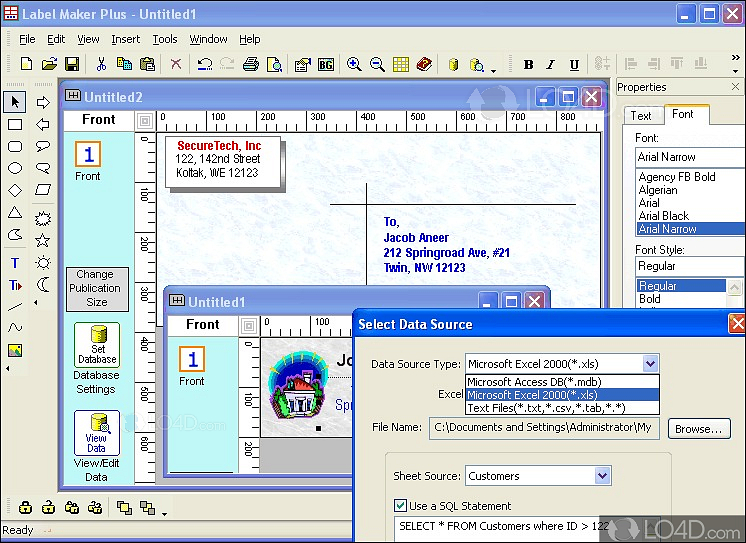Pick the crescent moon shape tool
The image size is (746, 543).
(x=43, y=285)
